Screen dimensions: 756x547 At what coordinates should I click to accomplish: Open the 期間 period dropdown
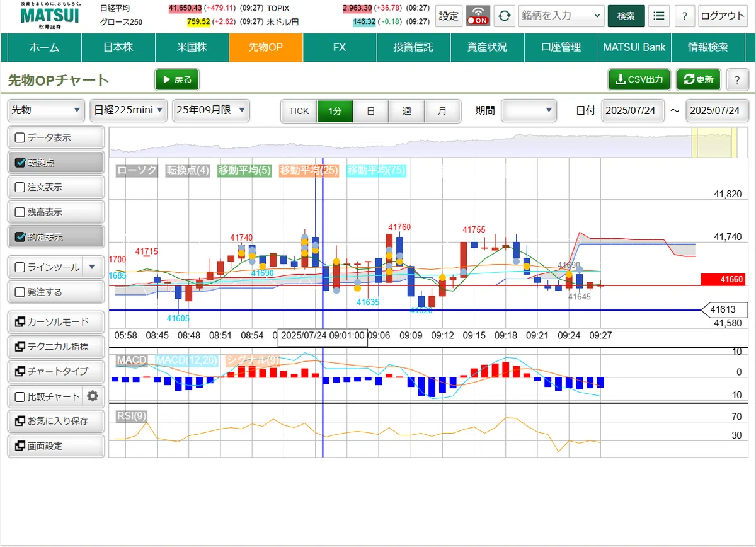529,110
